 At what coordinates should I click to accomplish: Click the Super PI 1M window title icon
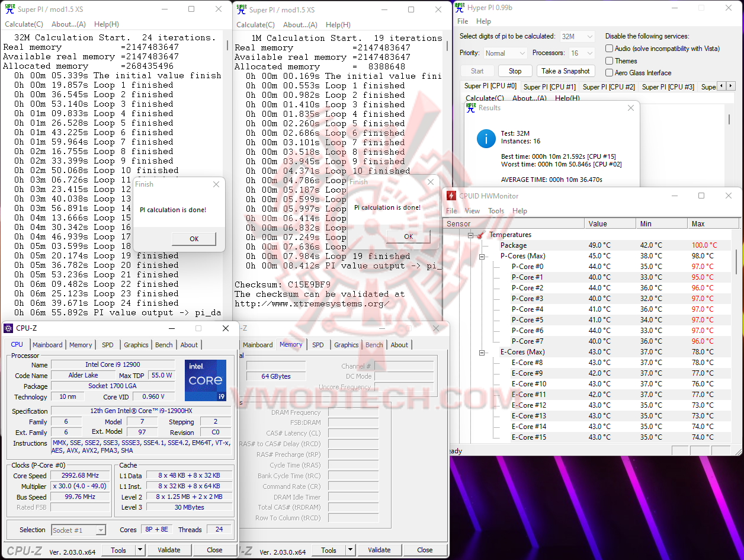tap(240, 9)
